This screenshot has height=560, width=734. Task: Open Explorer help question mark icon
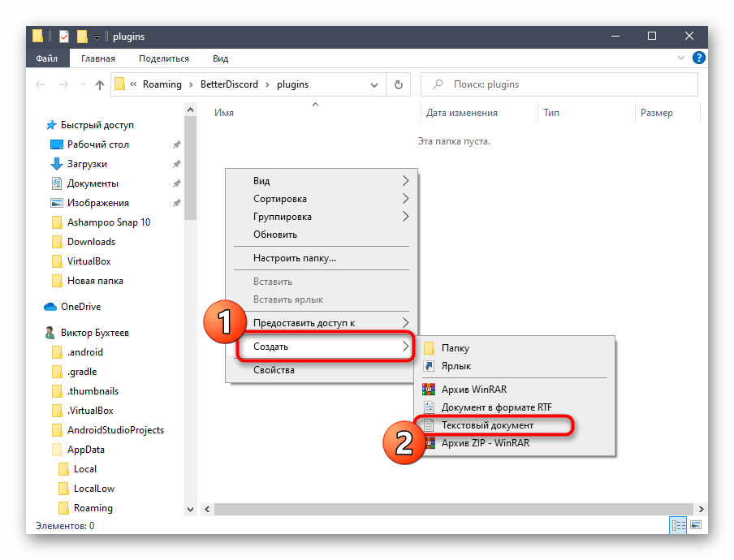click(698, 58)
